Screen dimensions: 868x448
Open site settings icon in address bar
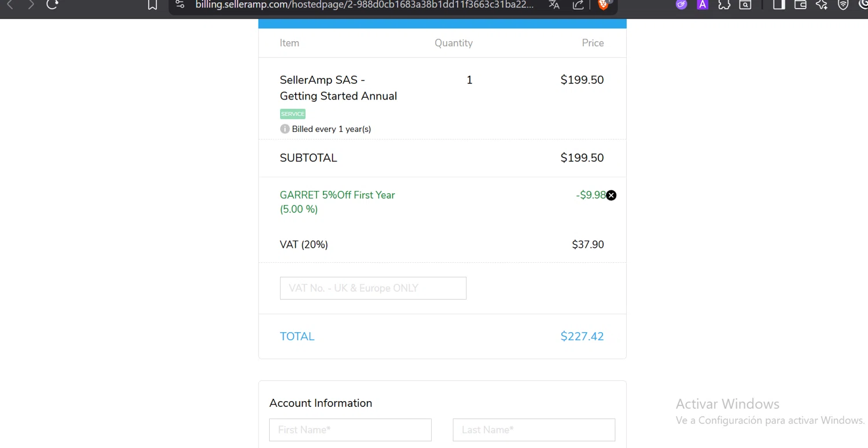tap(180, 5)
